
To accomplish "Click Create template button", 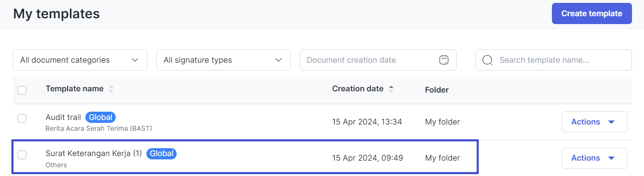I will click(x=592, y=14).
